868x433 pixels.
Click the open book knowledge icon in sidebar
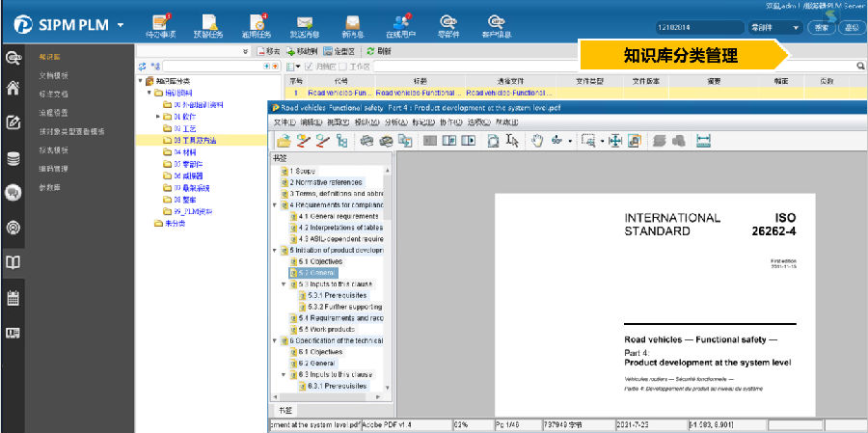[13, 262]
